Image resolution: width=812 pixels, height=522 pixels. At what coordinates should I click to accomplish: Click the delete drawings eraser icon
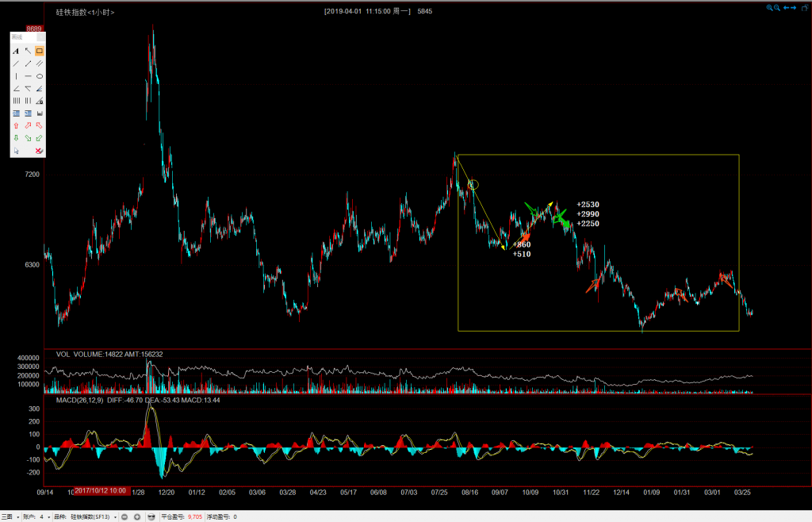[x=40, y=151]
